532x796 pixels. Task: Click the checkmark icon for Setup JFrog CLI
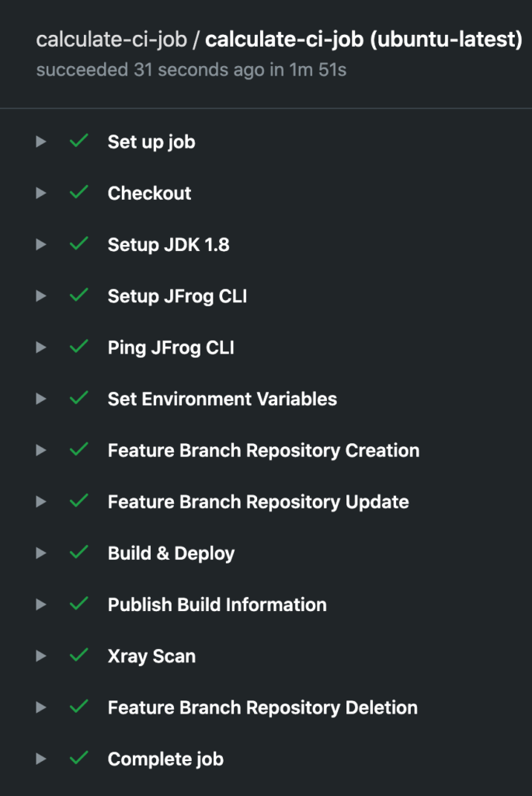(x=78, y=295)
